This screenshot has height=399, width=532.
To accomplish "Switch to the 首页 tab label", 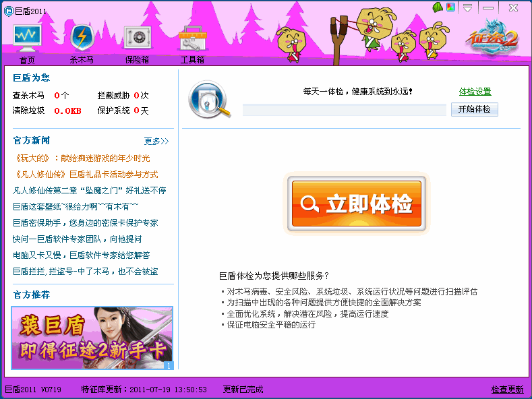I will tap(27, 60).
